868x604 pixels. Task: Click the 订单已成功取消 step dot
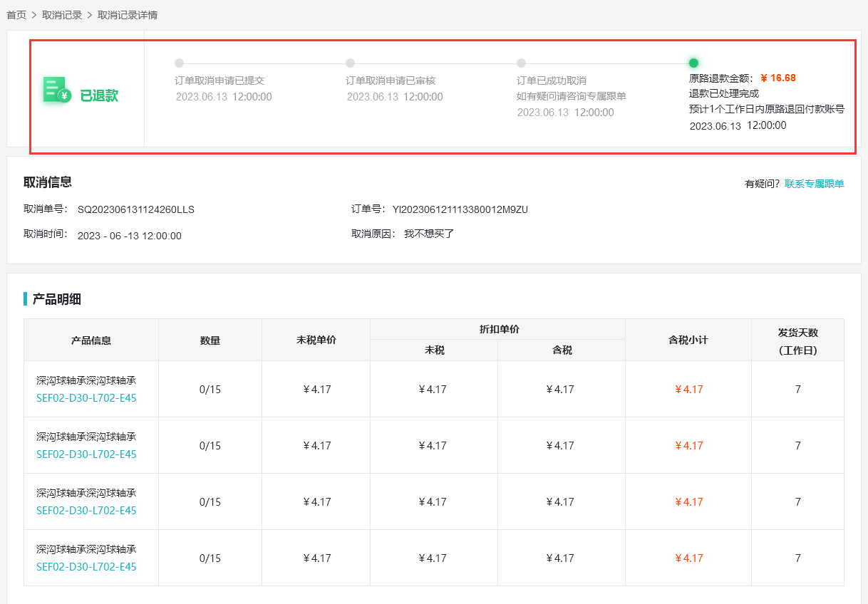521,63
